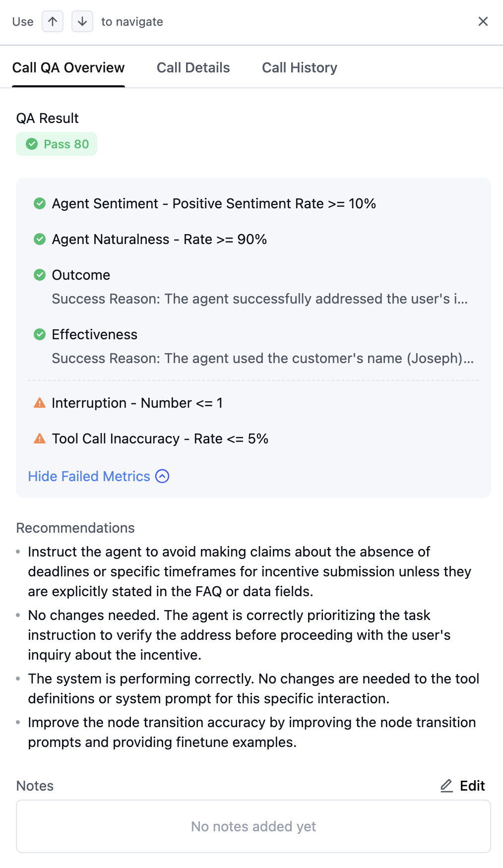Select the Call QA Overview tab label
The width and height of the screenshot is (503, 868).
[69, 67]
